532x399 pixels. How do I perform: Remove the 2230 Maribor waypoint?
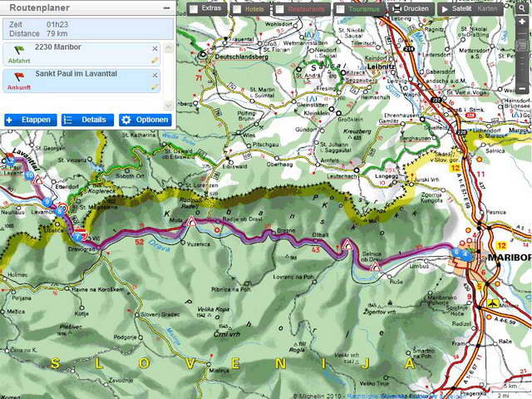click(155, 49)
